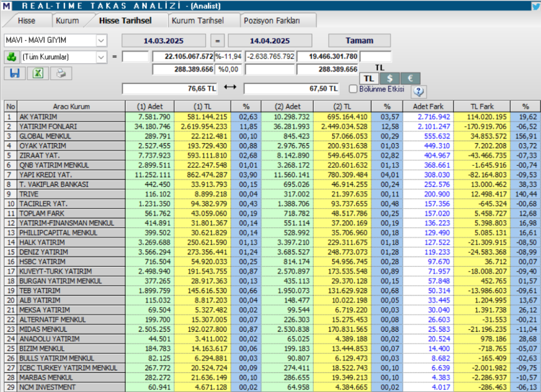Open the MAVI - MAVI GIYIM stock dropdown
Viewport: 541px width, 392px height.
pos(101,41)
